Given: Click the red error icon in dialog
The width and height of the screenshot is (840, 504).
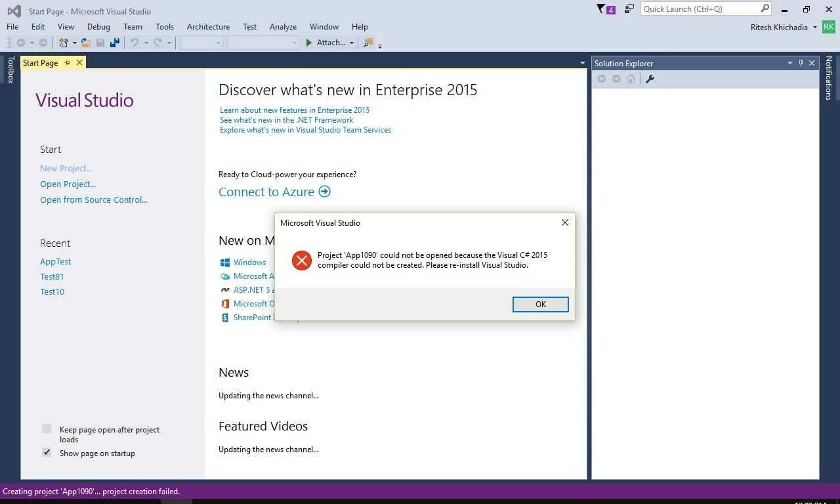Looking at the screenshot, I should 302,261.
